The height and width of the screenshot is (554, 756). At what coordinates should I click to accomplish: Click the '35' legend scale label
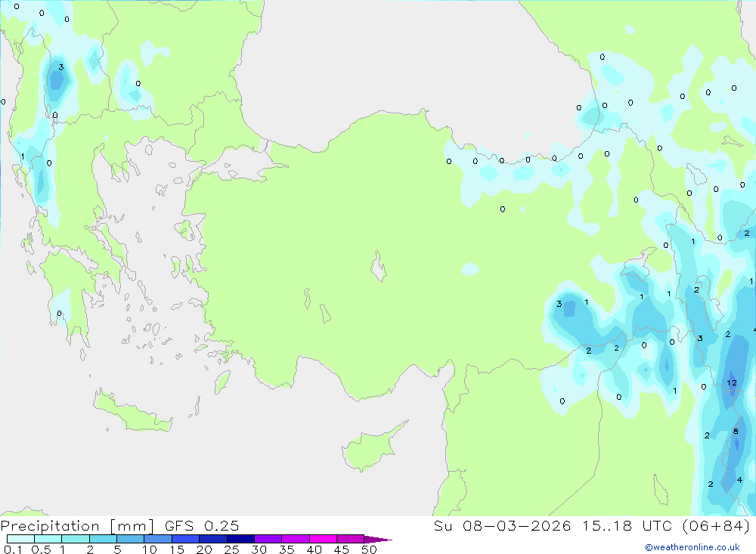coord(287,549)
